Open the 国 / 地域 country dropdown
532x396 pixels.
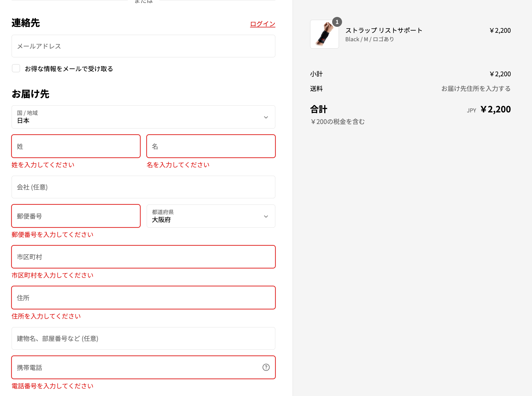[143, 117]
